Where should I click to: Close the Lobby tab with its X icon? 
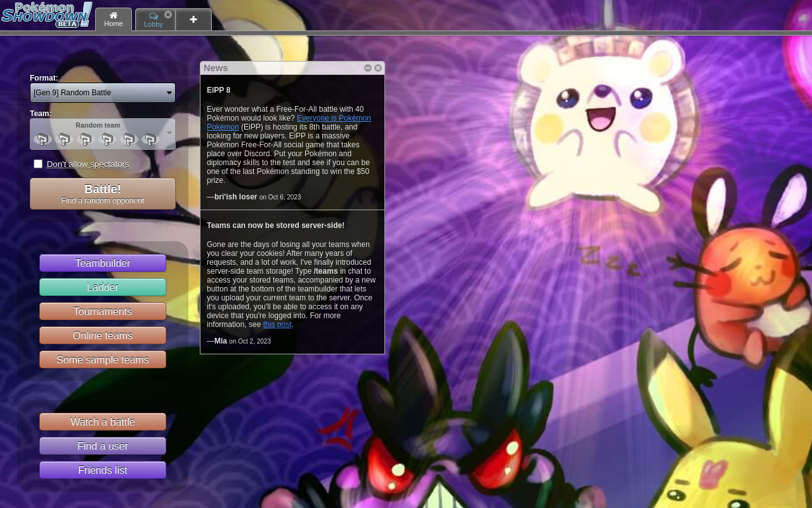click(x=168, y=15)
